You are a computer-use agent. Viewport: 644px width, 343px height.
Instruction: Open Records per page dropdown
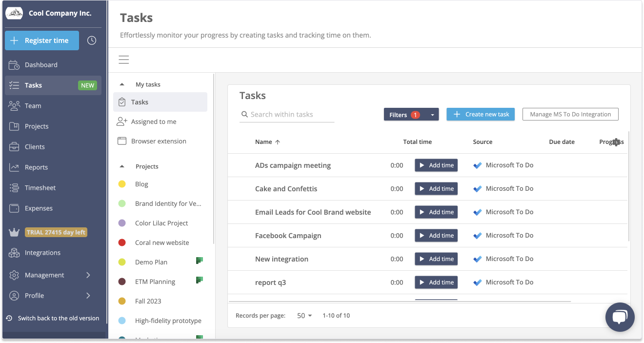coord(304,316)
